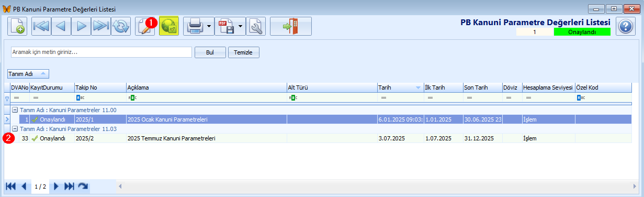Open the DVANo filter operator icon
Image resolution: width=644 pixels, height=197 pixels.
point(16,97)
